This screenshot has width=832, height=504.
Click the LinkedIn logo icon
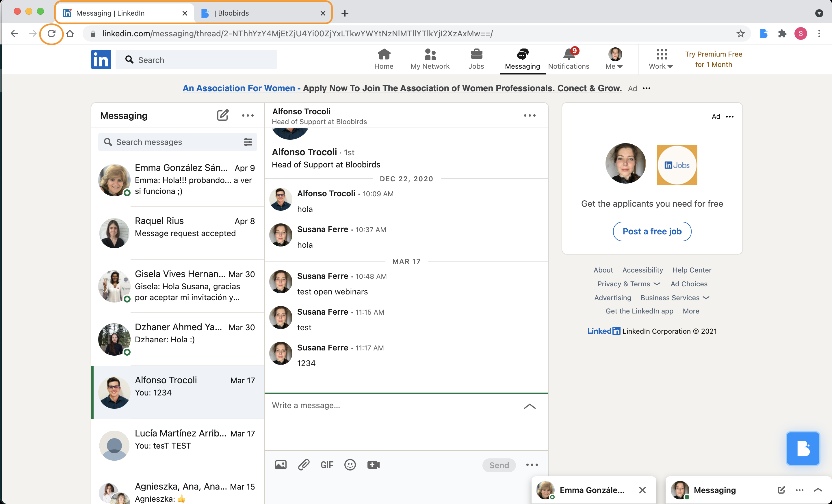[101, 59]
